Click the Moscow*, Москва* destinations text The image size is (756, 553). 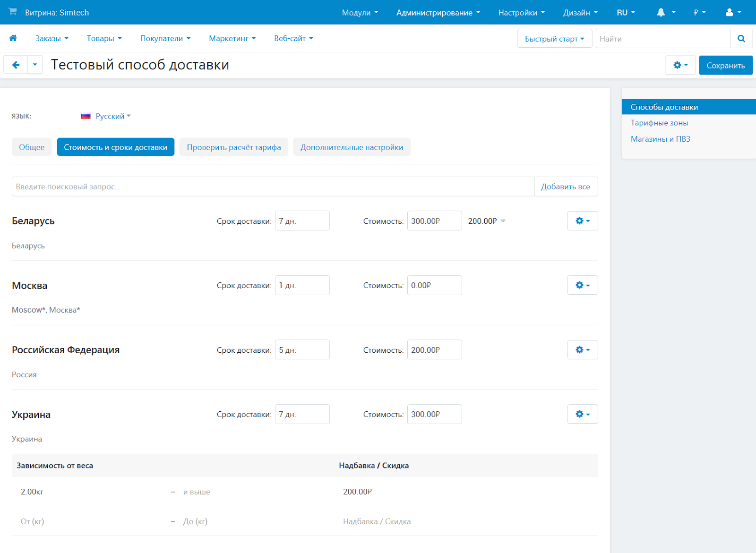pos(46,310)
